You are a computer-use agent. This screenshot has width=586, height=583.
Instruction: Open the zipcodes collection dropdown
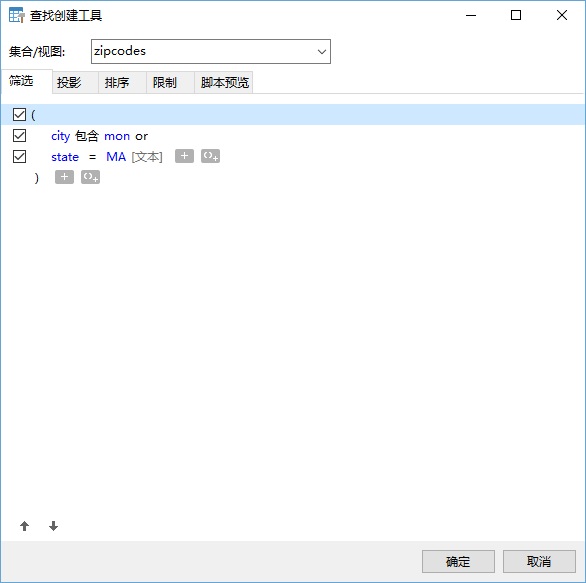tap(211, 52)
